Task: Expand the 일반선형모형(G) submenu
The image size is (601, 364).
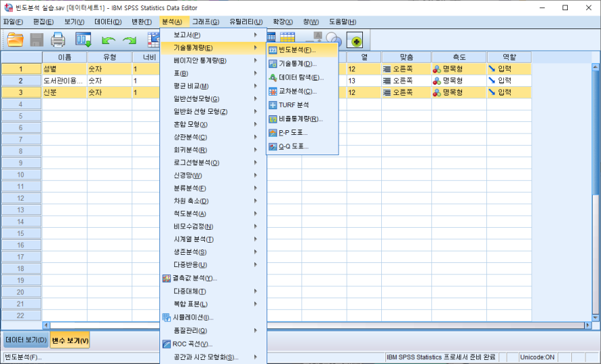Action: (213, 99)
